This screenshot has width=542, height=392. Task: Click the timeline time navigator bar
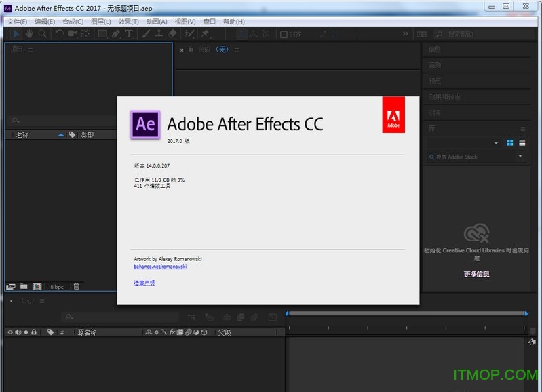(406, 313)
